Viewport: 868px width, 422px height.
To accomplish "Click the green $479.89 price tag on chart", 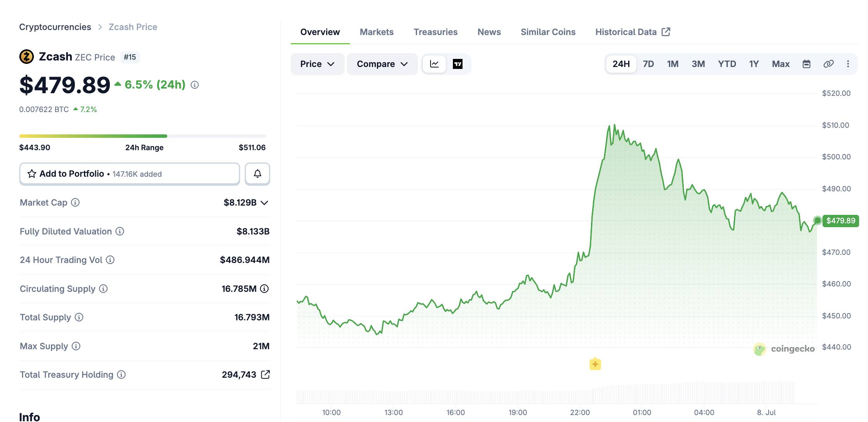I will click(x=841, y=221).
